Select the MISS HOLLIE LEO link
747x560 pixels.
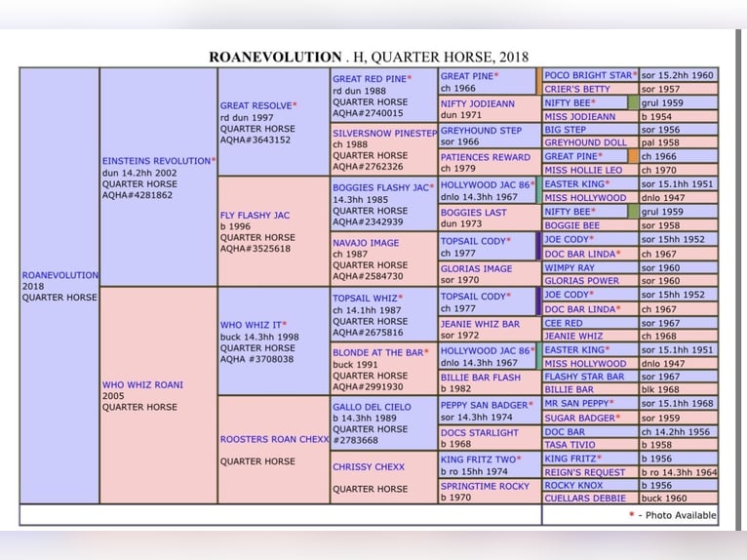click(583, 170)
